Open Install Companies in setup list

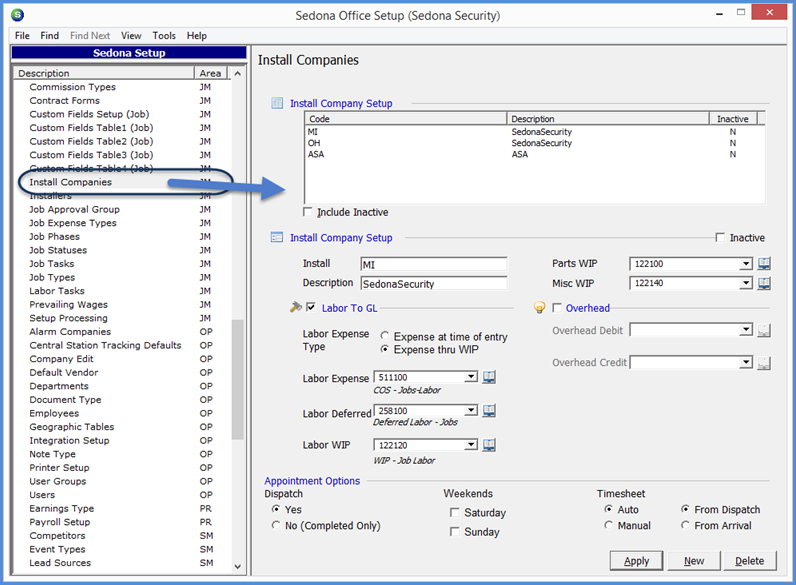tap(71, 182)
